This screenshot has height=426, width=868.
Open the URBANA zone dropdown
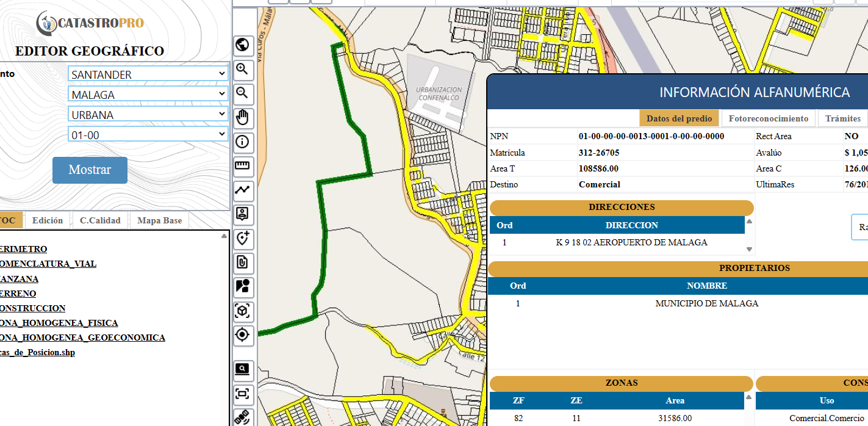tap(148, 115)
